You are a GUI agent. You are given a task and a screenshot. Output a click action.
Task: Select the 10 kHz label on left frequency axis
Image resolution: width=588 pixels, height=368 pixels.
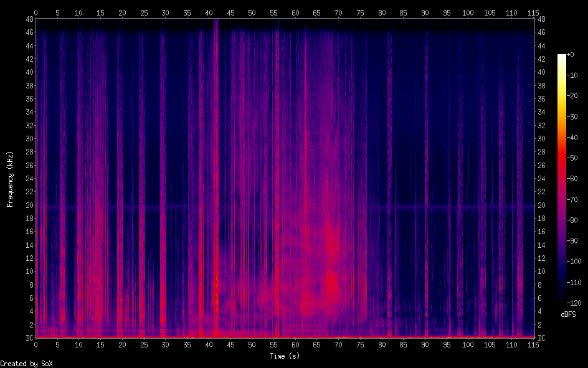[x=28, y=271]
